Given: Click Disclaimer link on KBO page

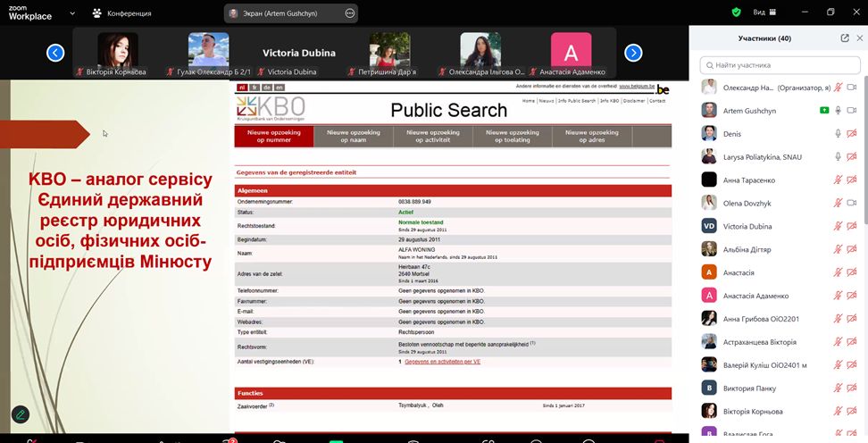Looking at the screenshot, I should click(634, 101).
